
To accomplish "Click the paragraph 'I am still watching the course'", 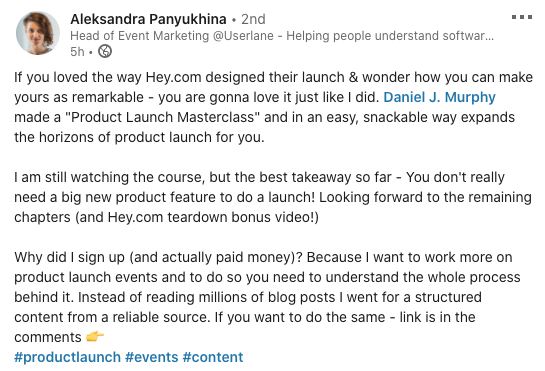I will 273,197.
